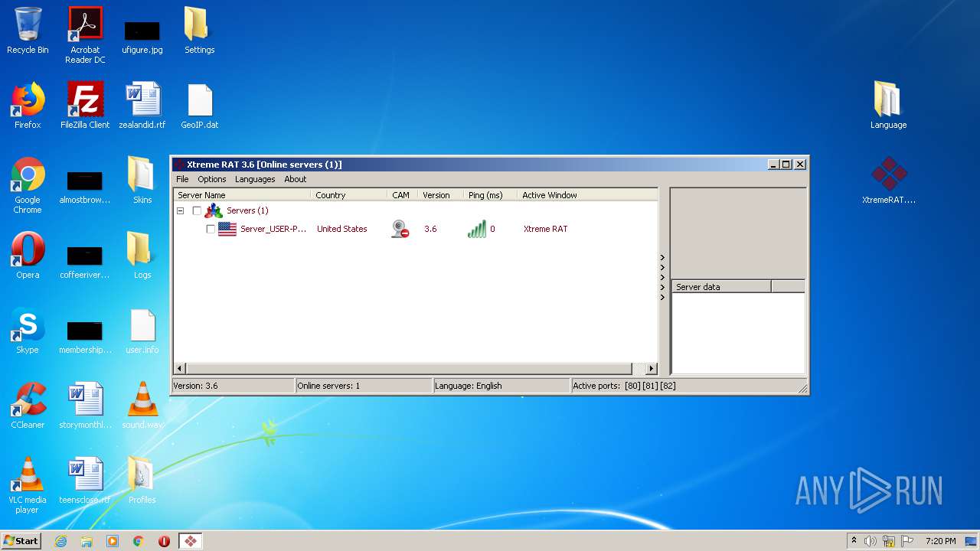This screenshot has height=551, width=980.
Task: Click Online servers: 1 status entry
Action: (x=364, y=386)
